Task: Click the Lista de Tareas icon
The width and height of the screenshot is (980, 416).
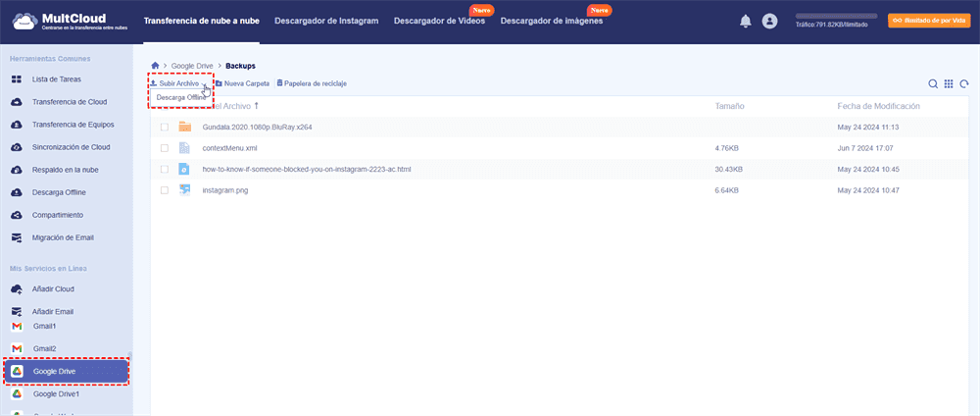Action: 18,79
